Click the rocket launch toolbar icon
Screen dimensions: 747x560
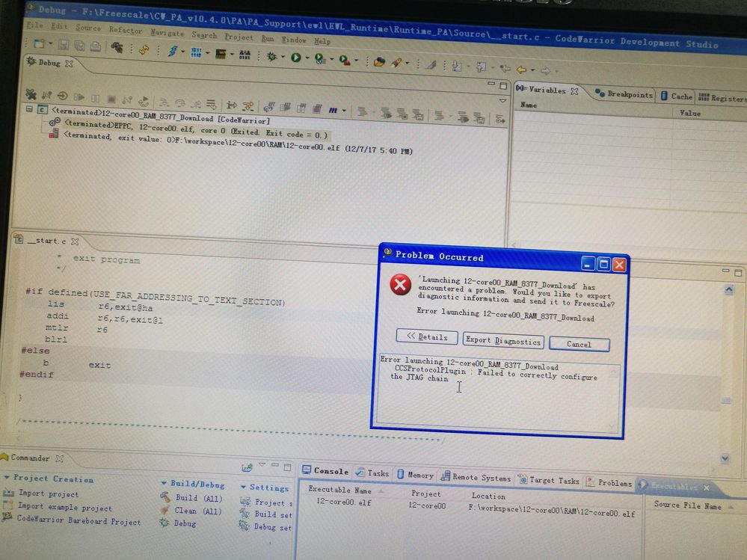(x=396, y=62)
